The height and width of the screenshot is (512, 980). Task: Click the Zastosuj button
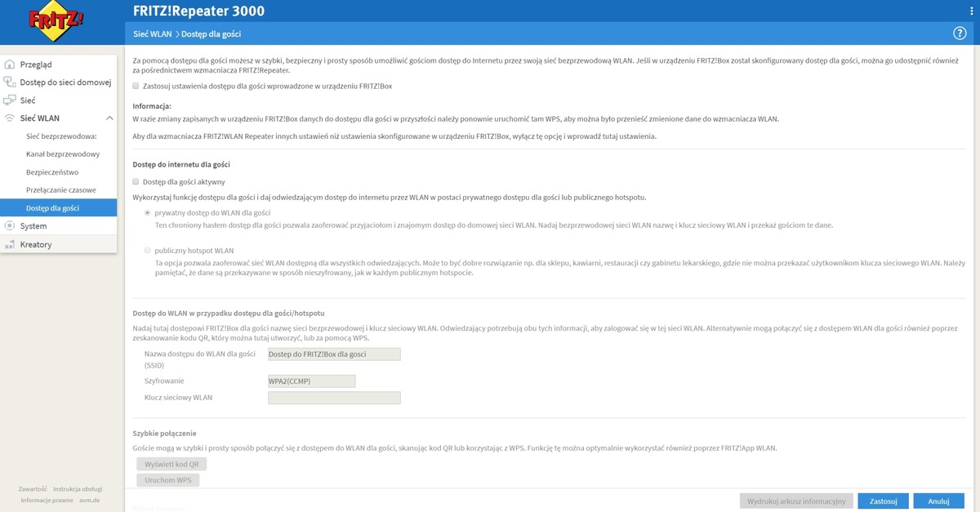coord(884,501)
